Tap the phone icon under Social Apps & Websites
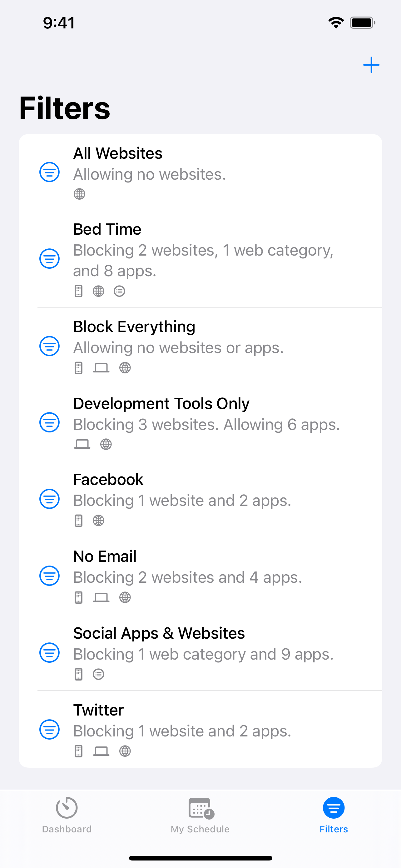 pyautogui.click(x=78, y=674)
